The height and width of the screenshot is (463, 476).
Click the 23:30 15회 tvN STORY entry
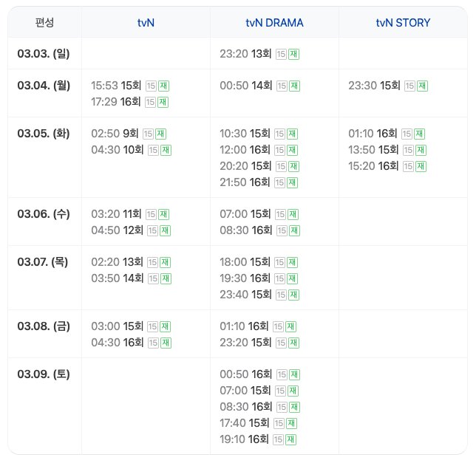click(388, 86)
